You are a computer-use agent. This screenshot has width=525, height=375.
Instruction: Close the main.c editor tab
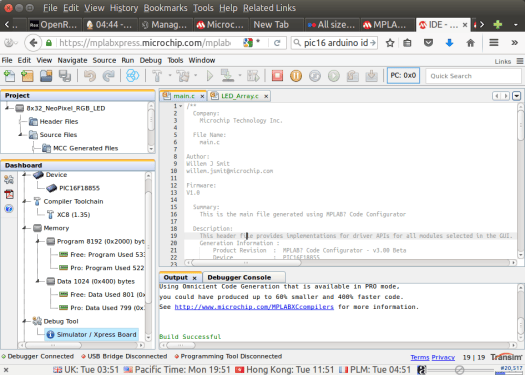click(x=202, y=96)
